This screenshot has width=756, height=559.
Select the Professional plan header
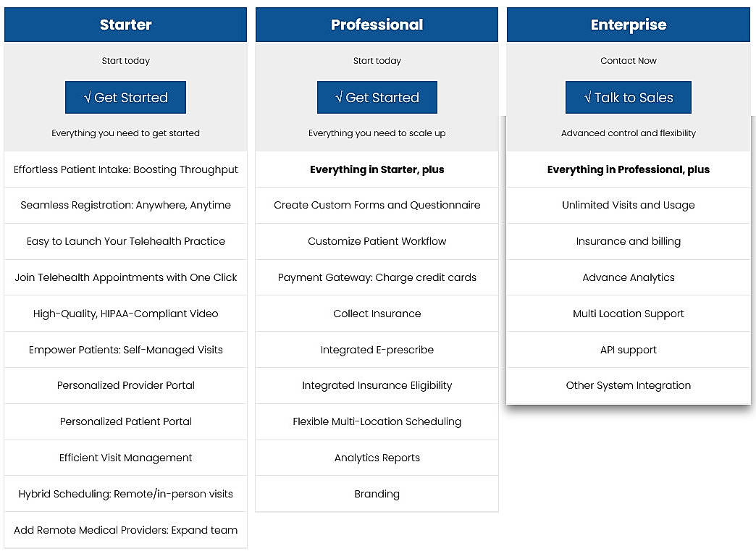point(377,24)
